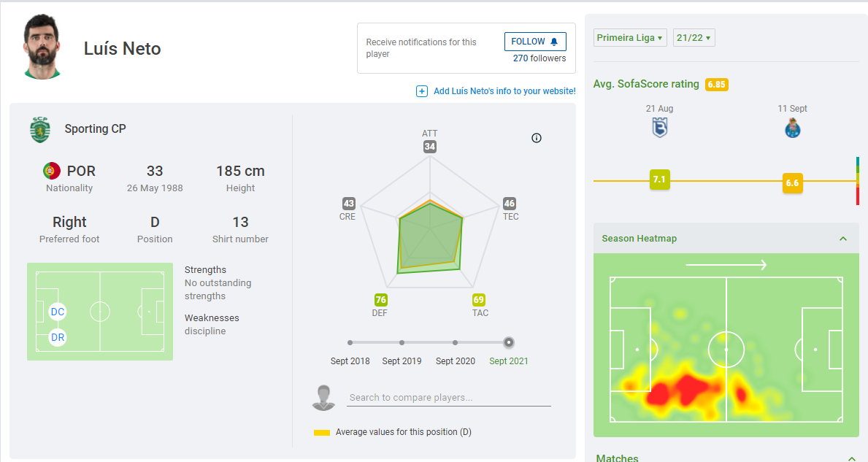Click the Belenenses badge for 21 Aug
Screen dimensions: 868x462
coord(659,128)
